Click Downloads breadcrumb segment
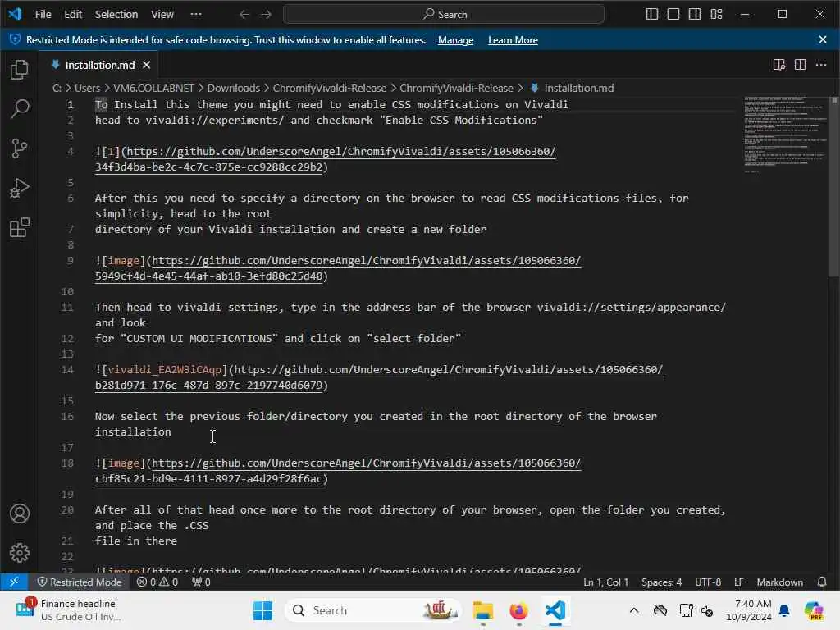 pos(233,88)
